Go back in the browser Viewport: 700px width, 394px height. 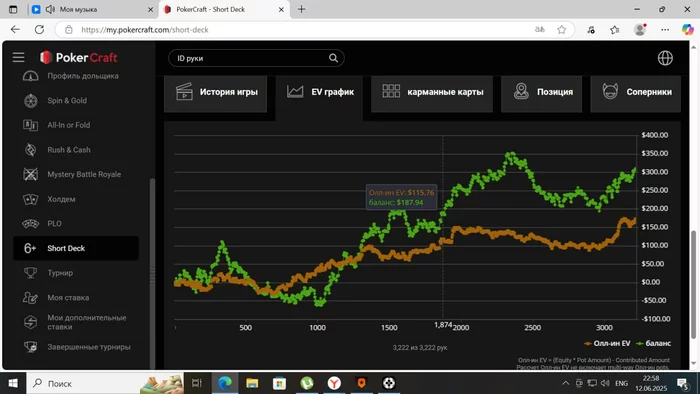[x=15, y=29]
